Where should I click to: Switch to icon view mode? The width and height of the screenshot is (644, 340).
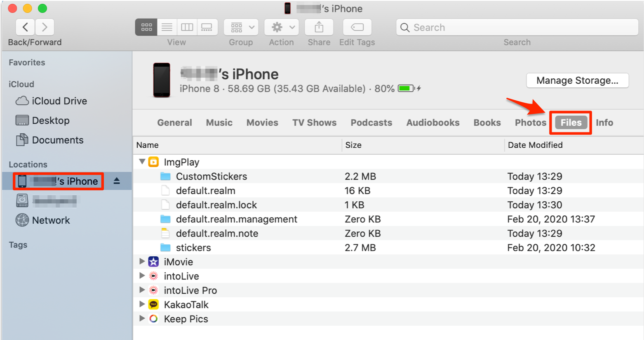coord(146,27)
